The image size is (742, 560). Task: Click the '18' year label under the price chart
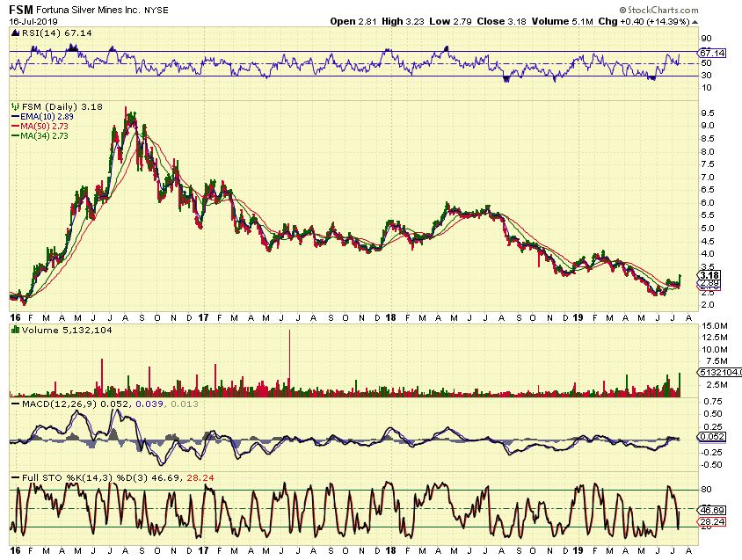pos(390,317)
